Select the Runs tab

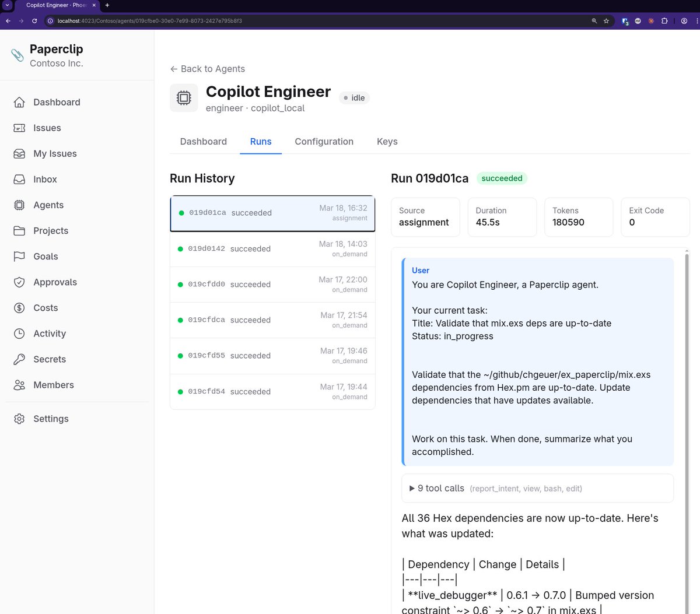pos(261,142)
